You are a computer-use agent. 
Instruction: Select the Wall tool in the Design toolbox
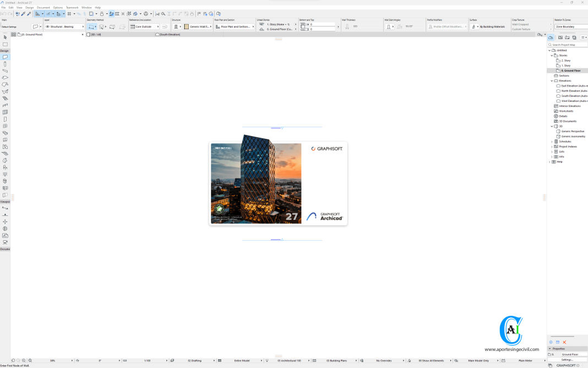[5, 57]
